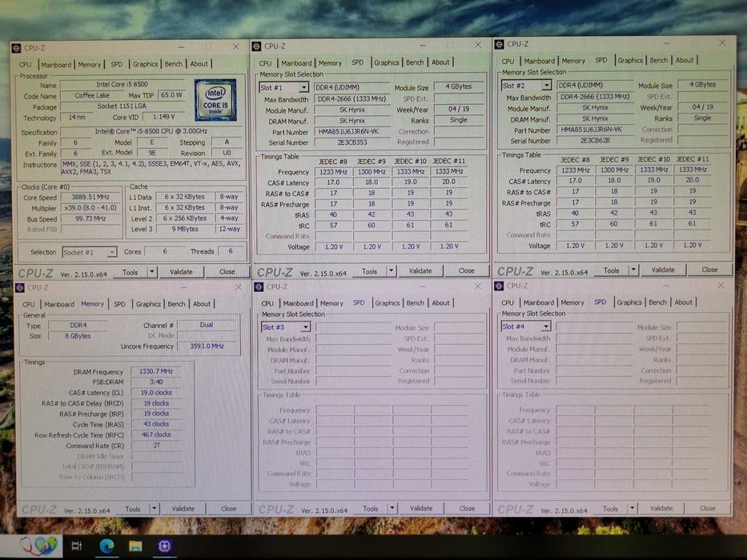Close the Slot #2 CPU-Z window via X
The width and height of the screenshot is (747, 560).
[722, 43]
